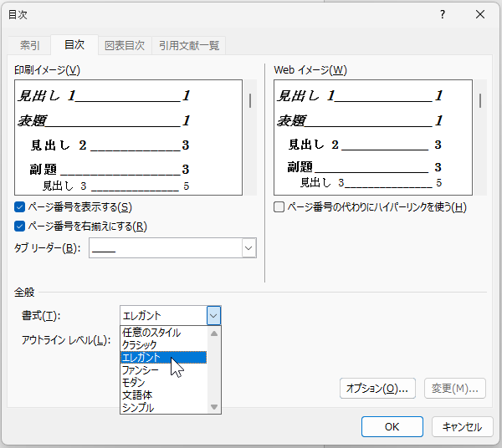The image size is (502, 448).
Task: Choose クラシック from format list
Action: [x=164, y=345]
